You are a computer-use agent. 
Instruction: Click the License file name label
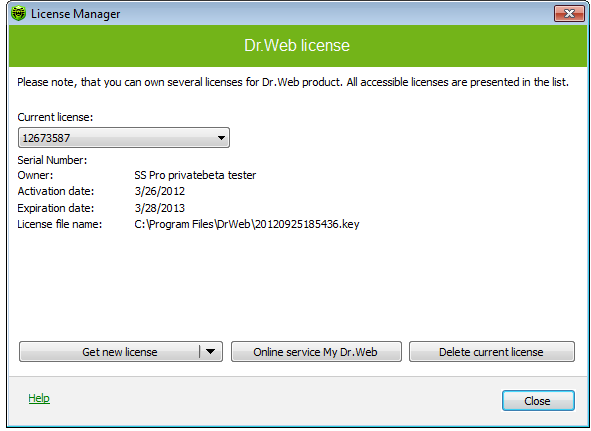click(x=60, y=224)
